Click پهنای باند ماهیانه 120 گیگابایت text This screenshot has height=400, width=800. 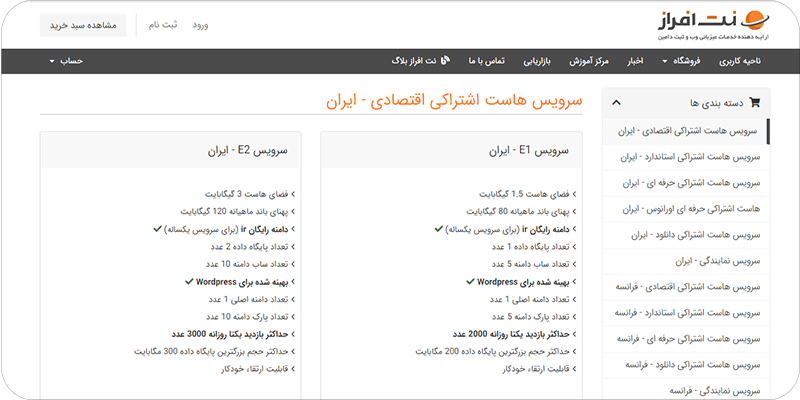tap(234, 211)
